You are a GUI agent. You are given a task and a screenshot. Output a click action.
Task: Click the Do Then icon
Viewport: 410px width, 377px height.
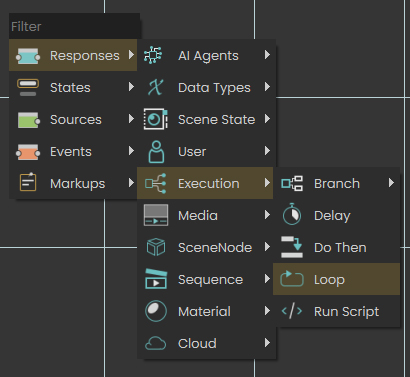[292, 247]
